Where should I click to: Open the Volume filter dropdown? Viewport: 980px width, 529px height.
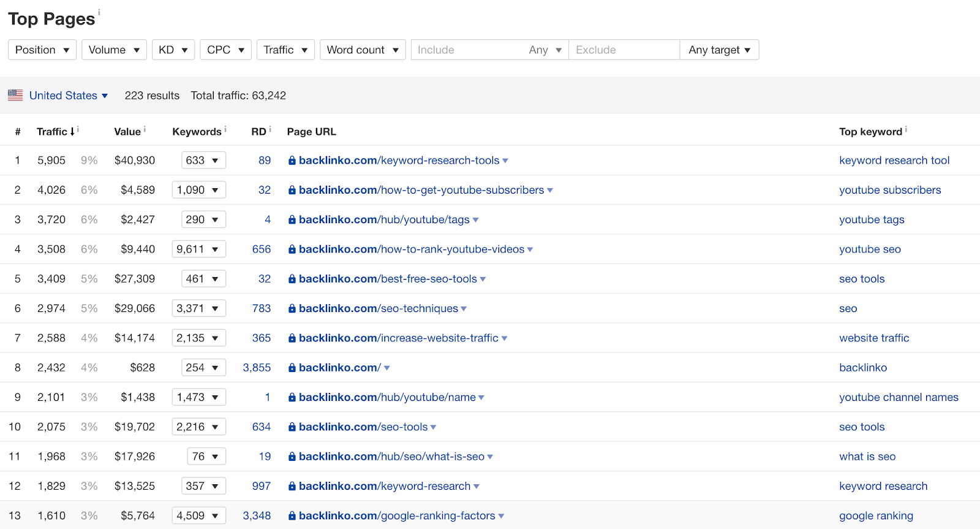click(114, 50)
